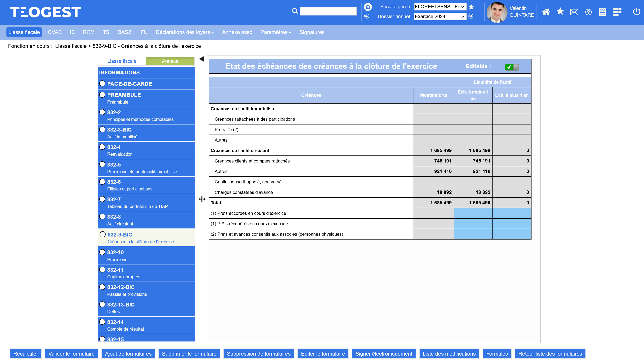This screenshot has width=644, height=362.
Task: Expand the Déclarations des loyers menu
Action: tap(185, 32)
